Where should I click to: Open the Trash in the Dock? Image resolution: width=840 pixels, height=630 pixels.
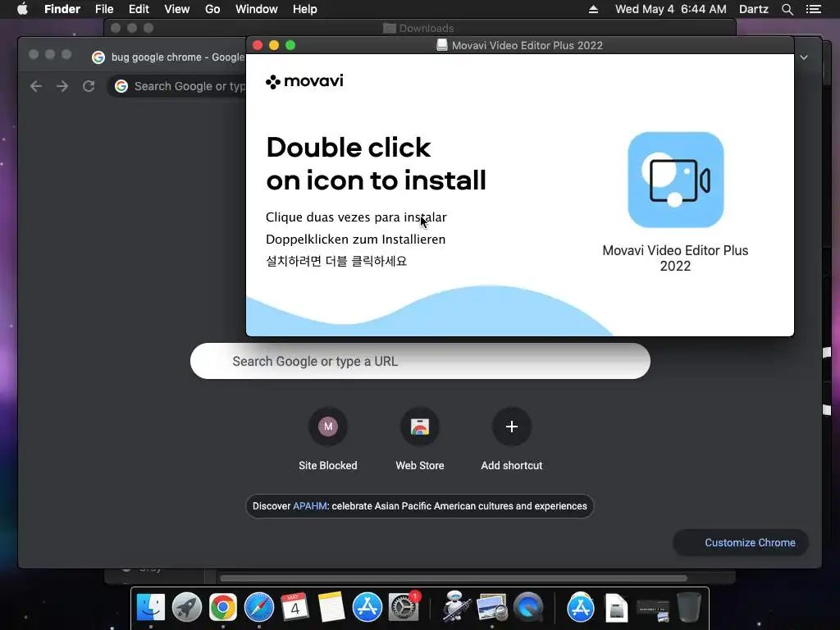coord(689,607)
